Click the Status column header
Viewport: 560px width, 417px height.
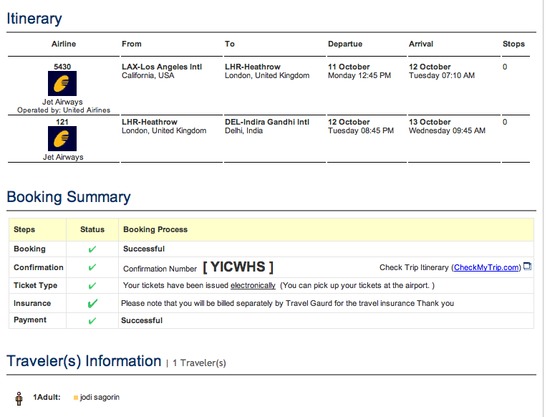click(92, 230)
